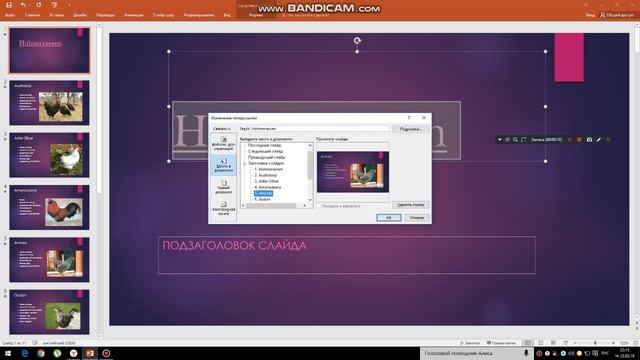Screen dimensions: 640x360
Task: Select slide '1. Hühnerrassen' in tree
Action: 269,169
